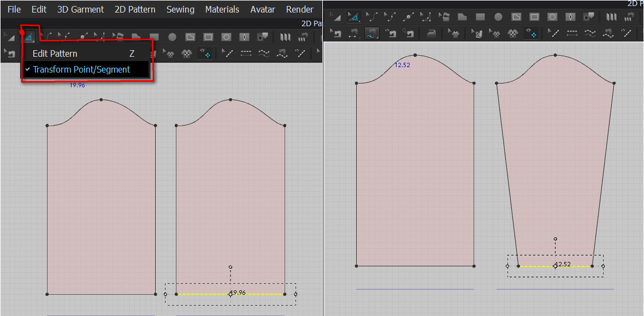Pick the Ellipse tool in left toolbar

point(172,37)
